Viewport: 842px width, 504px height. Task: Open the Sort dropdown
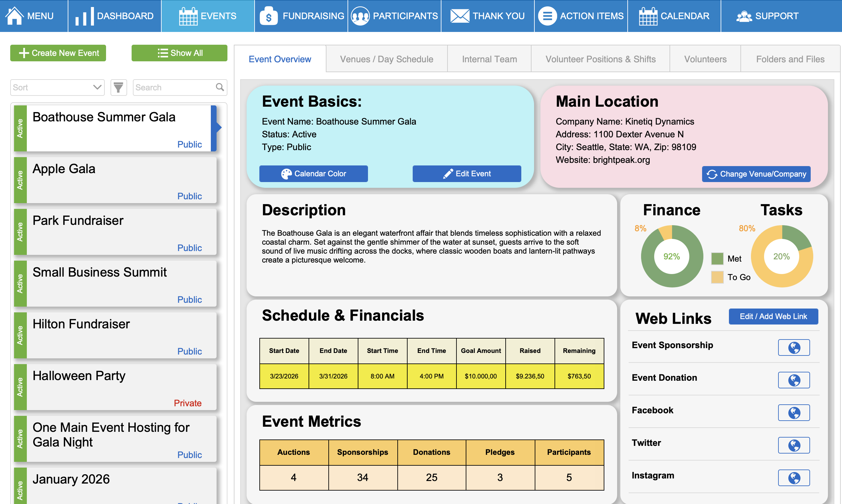tap(57, 87)
